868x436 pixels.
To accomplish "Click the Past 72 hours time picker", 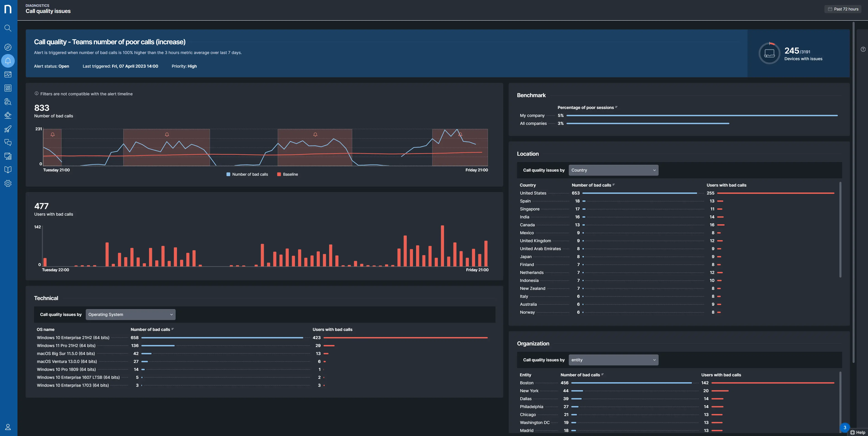I will 843,9.
